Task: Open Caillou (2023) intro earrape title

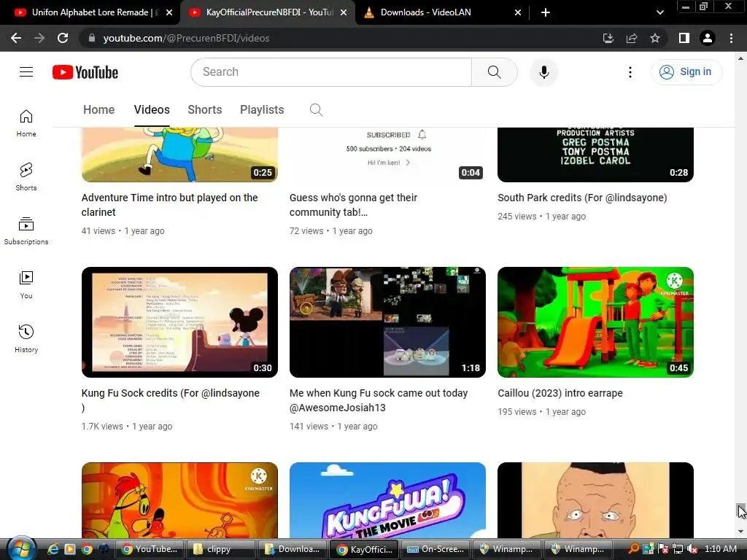Action: pyautogui.click(x=560, y=393)
